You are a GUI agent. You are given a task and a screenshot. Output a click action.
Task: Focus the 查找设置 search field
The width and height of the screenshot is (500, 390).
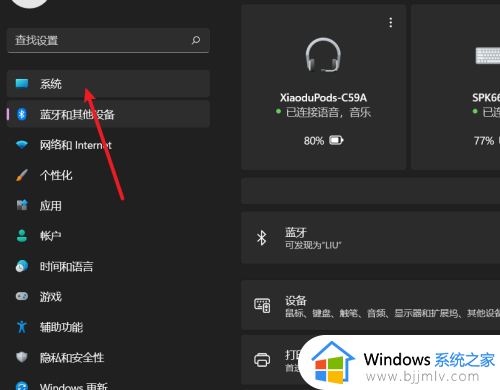tap(108, 40)
